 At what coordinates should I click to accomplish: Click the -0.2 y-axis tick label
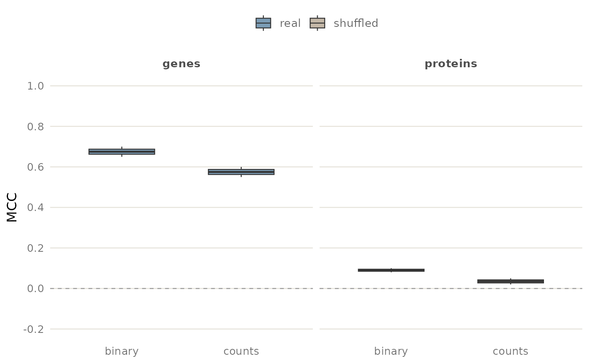click(33, 329)
